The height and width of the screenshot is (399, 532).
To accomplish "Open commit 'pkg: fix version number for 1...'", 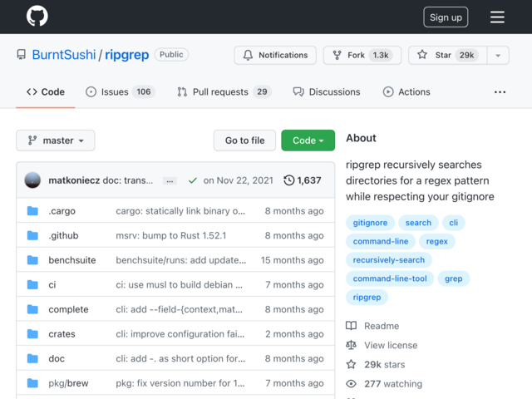I will (x=180, y=383).
